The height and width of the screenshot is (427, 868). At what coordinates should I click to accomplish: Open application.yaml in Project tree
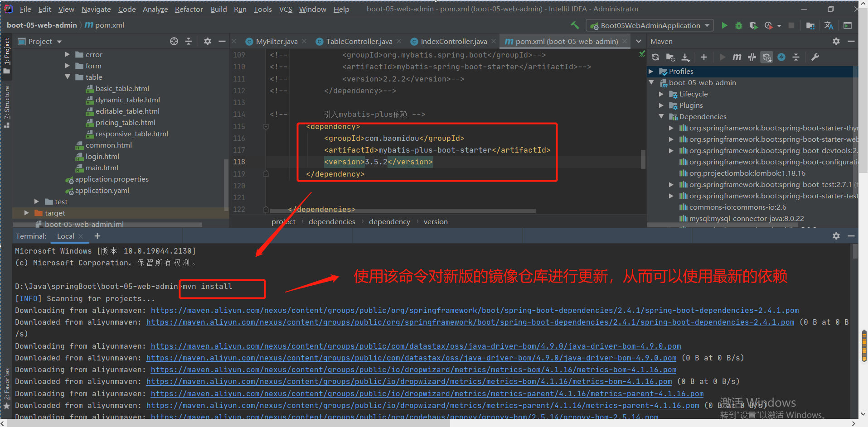[x=102, y=190]
